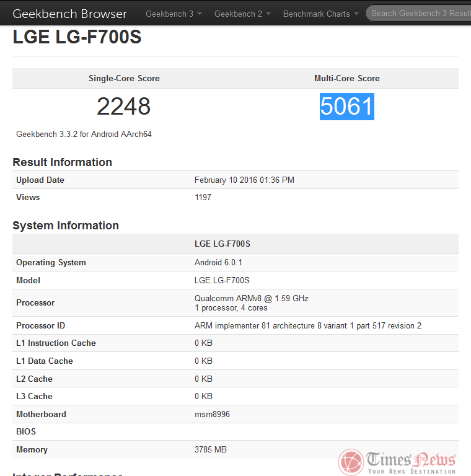
Task: Click the Geekbench 3.3.2 for Android text
Action: tap(84, 134)
